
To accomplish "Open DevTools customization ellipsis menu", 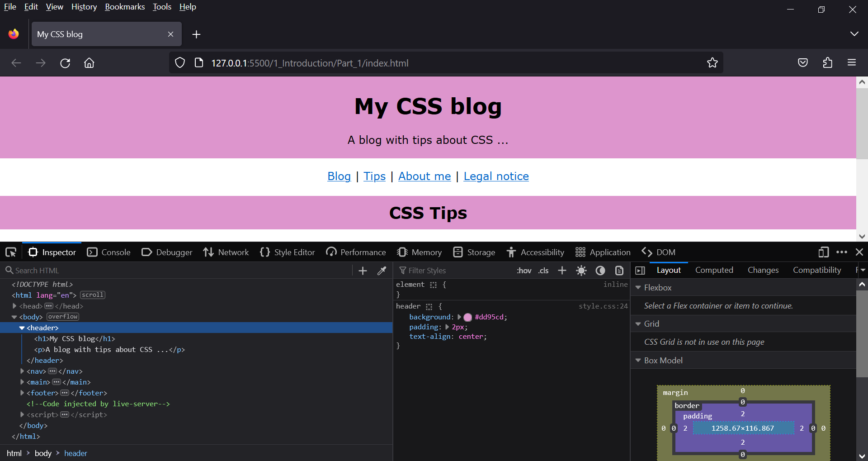I will pyautogui.click(x=842, y=252).
